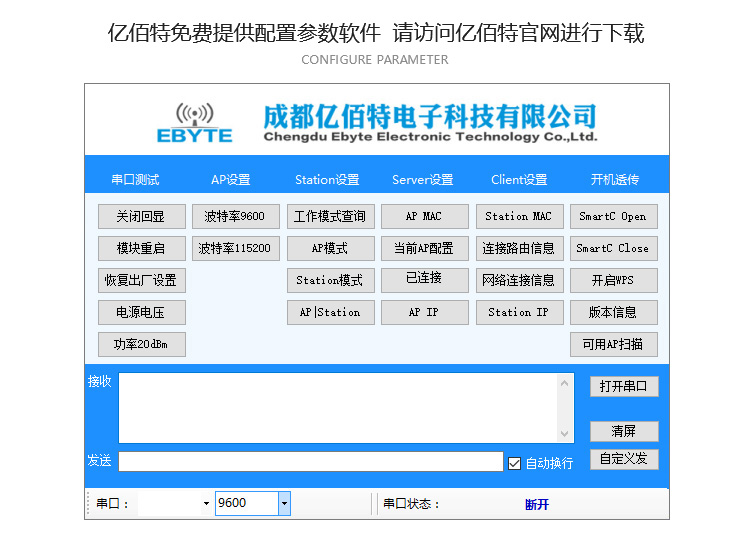Click the receive area scrollbar up arrow
750x542 pixels.
(x=564, y=383)
